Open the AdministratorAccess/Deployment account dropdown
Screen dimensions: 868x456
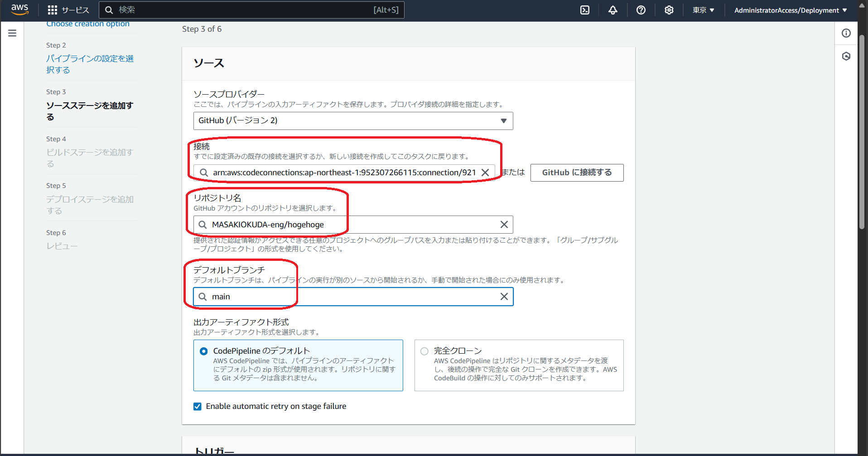tap(790, 10)
